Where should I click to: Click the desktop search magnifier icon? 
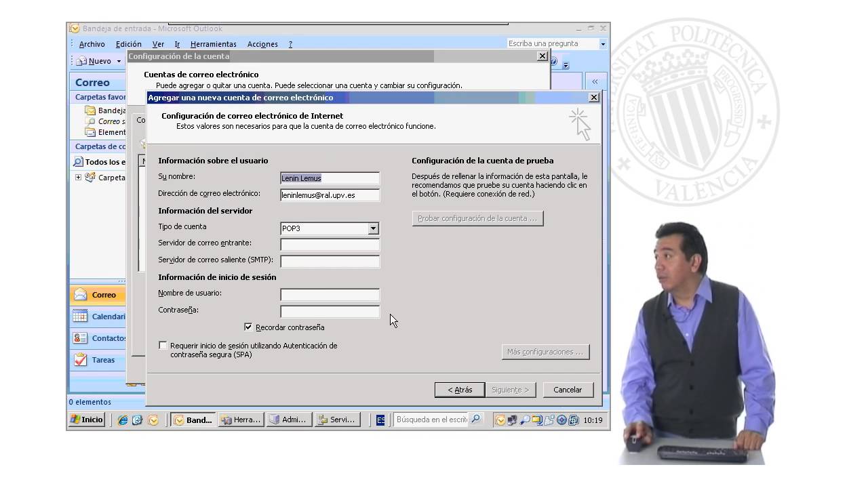click(x=476, y=420)
